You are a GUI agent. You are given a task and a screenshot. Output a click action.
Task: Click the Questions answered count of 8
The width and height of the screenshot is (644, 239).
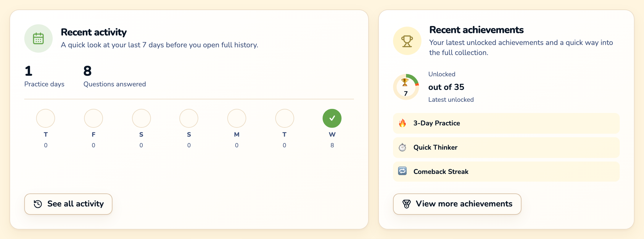[x=88, y=71]
